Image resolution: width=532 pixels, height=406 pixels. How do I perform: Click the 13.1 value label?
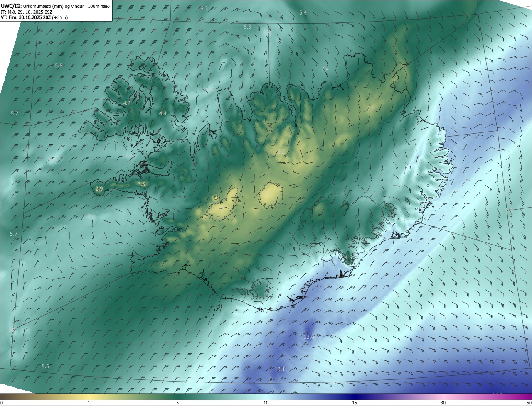click(x=280, y=369)
